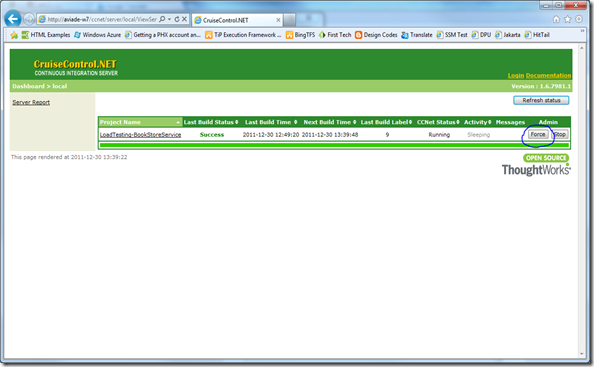Sort by Last Build Label column
The height and width of the screenshot is (367, 594).
click(x=386, y=122)
